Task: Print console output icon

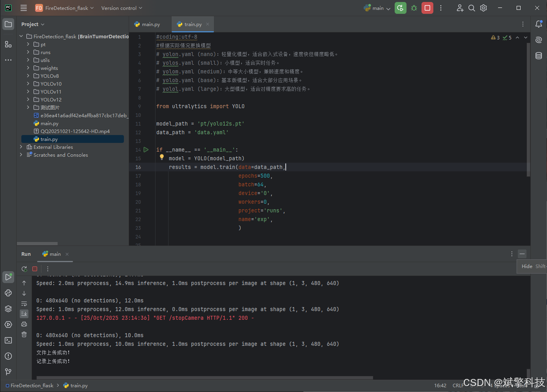Action: [24, 324]
